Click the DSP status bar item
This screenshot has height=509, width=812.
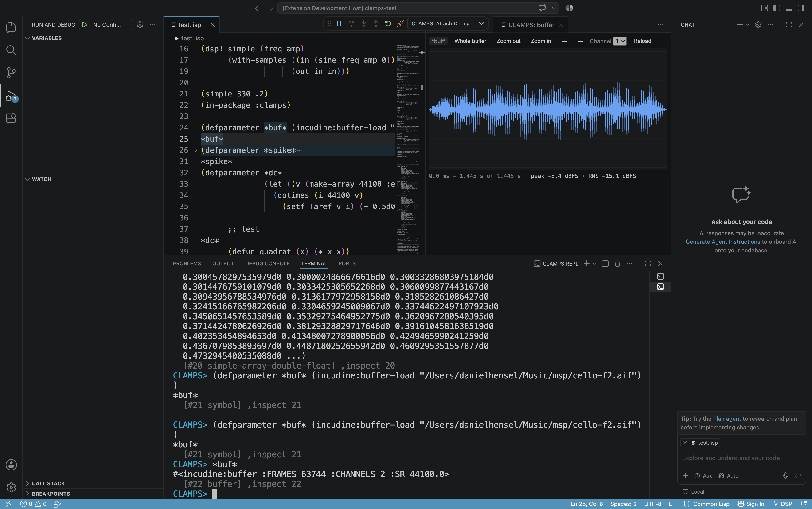pyautogui.click(x=782, y=504)
